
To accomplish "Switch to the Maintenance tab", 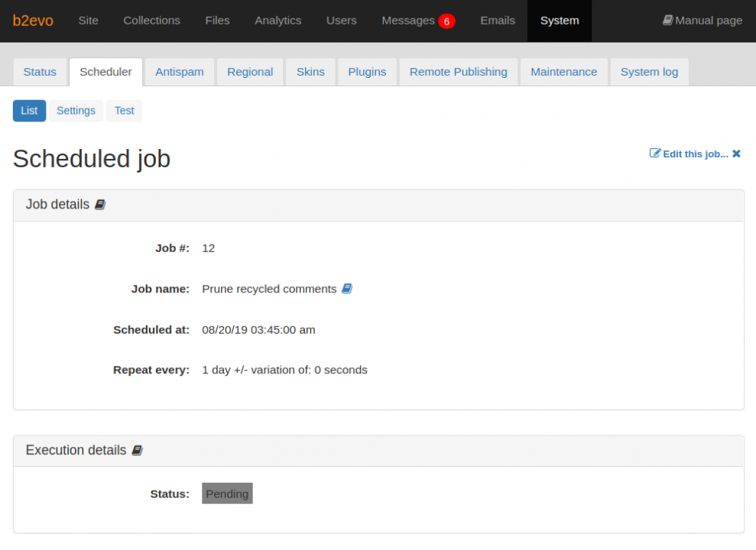I will pos(563,72).
